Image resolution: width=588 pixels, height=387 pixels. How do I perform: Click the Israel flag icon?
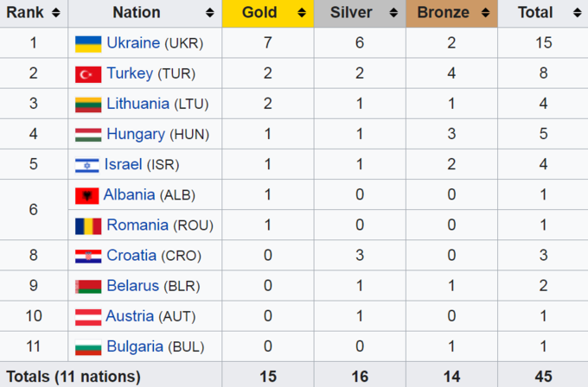[88, 165]
